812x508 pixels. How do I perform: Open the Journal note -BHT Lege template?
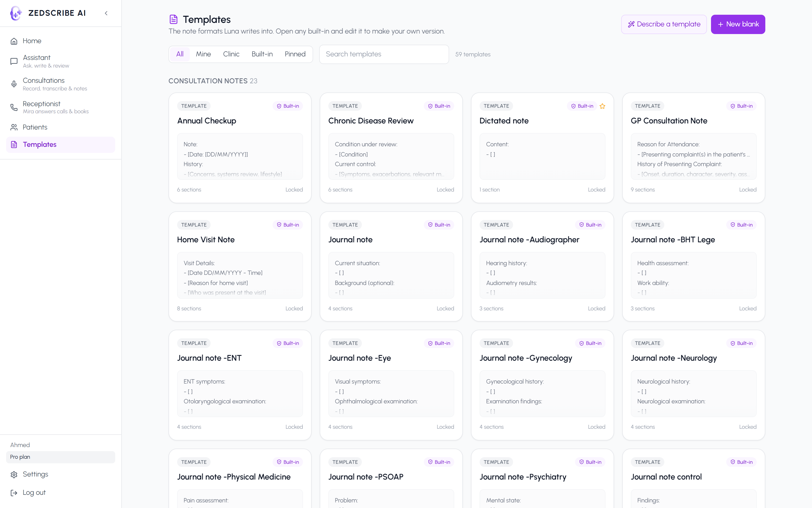click(x=693, y=266)
